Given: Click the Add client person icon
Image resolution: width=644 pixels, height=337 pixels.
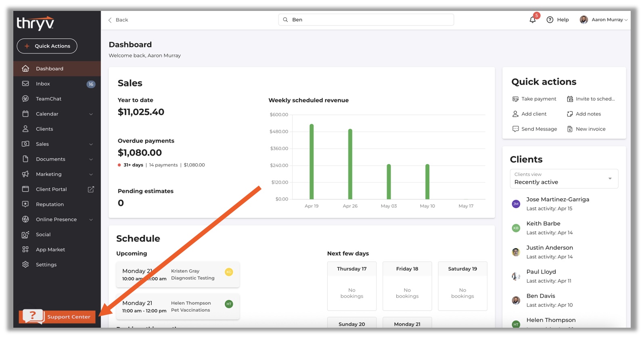Looking at the screenshot, I should [515, 114].
